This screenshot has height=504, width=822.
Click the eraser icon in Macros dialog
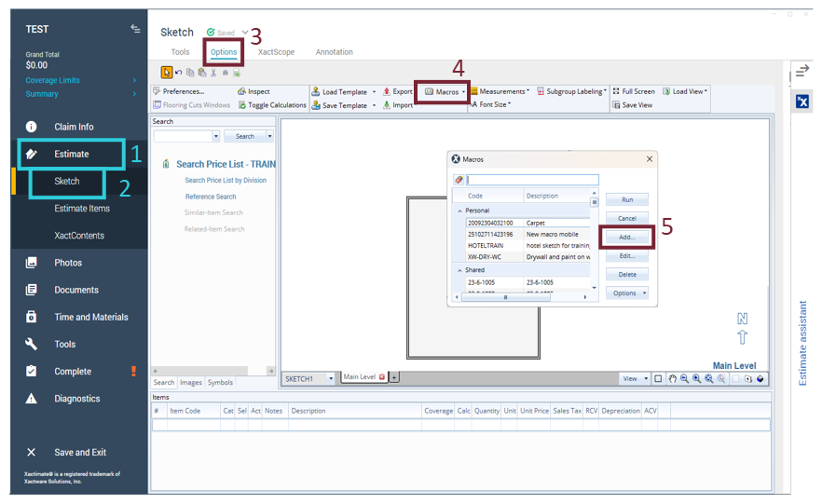[x=459, y=180]
